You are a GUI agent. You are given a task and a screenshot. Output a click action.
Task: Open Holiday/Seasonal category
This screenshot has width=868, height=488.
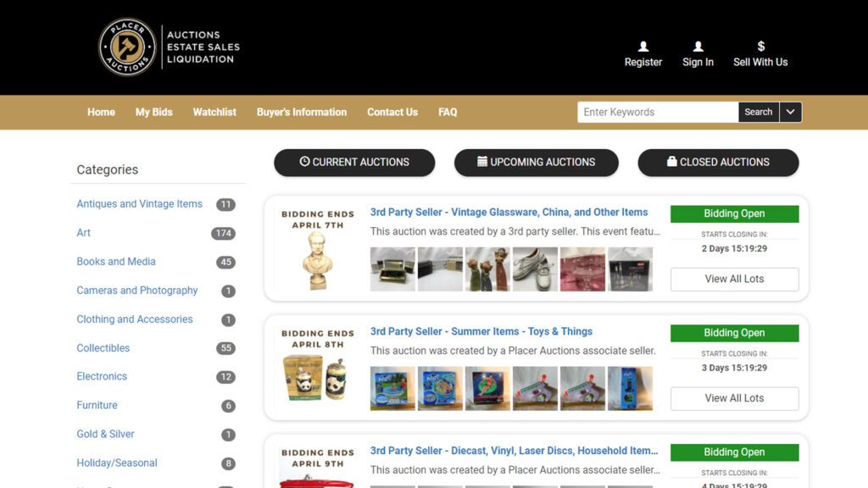(117, 463)
